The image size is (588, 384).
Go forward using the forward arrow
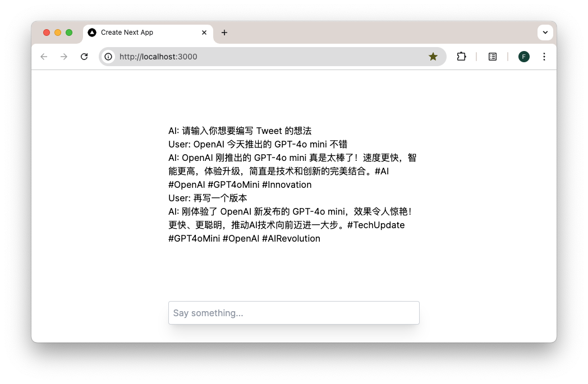point(64,57)
